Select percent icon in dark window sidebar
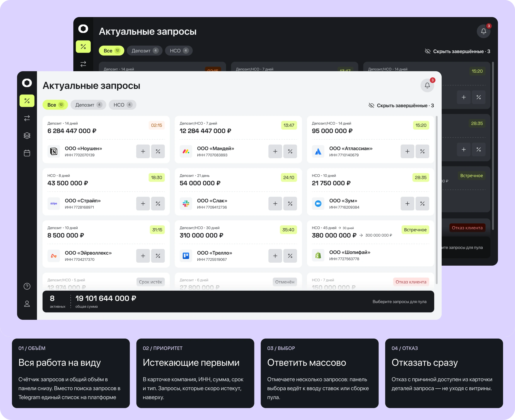Viewport: 515px width, 420px height. [x=83, y=46]
